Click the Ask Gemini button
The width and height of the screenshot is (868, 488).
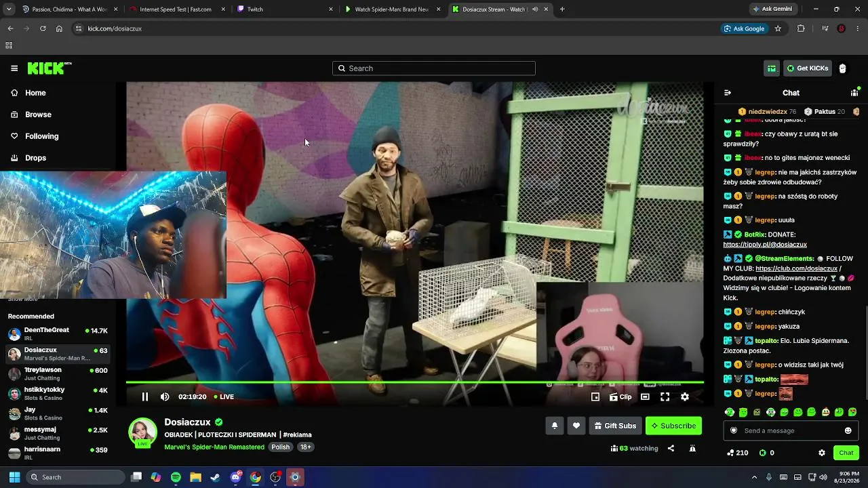pos(772,9)
